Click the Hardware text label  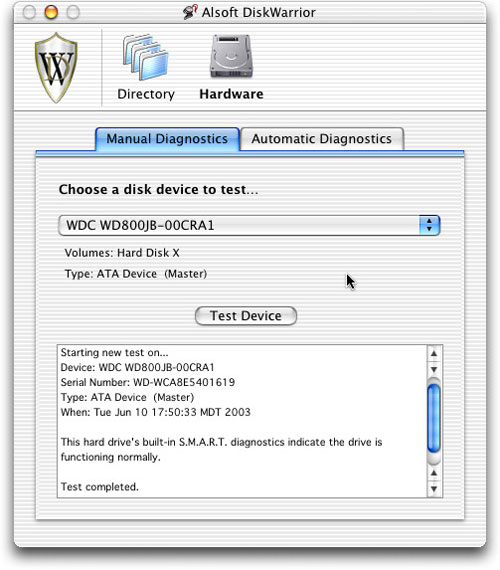tap(231, 94)
